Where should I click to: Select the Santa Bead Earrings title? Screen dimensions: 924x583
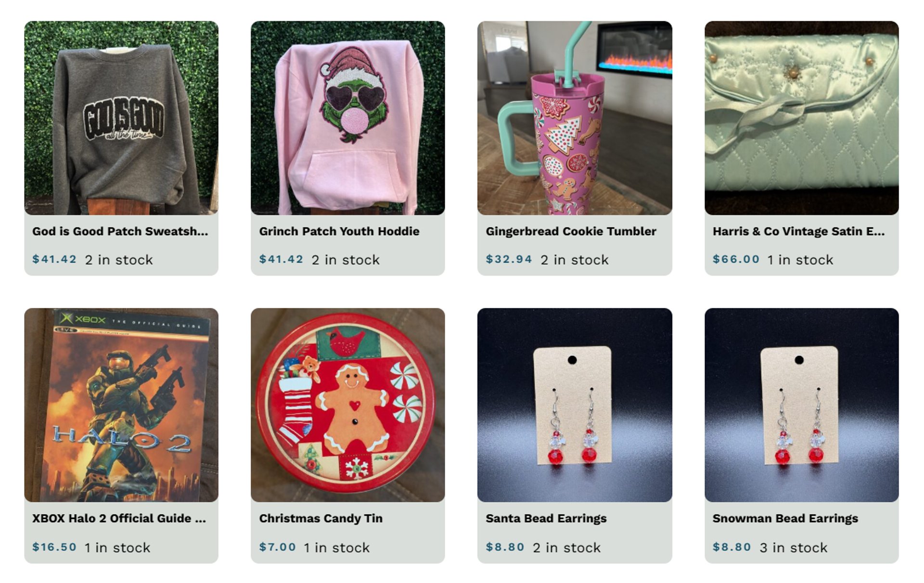pos(546,519)
